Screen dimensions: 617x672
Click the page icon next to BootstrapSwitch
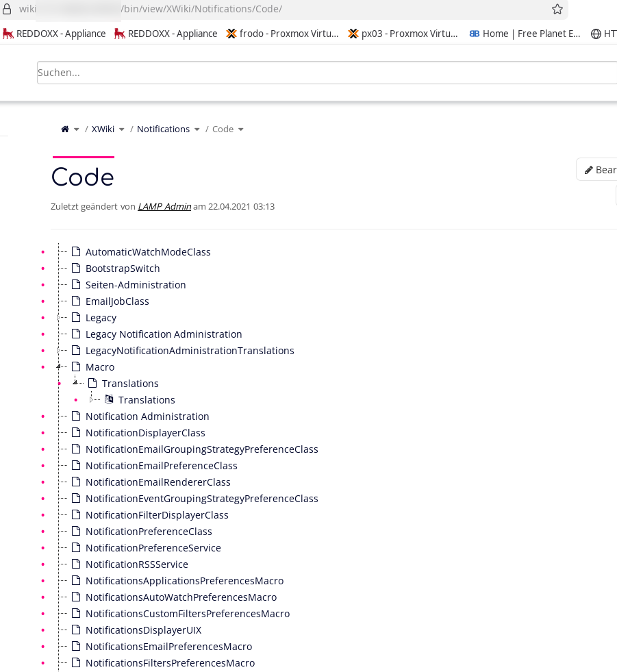[x=76, y=269]
